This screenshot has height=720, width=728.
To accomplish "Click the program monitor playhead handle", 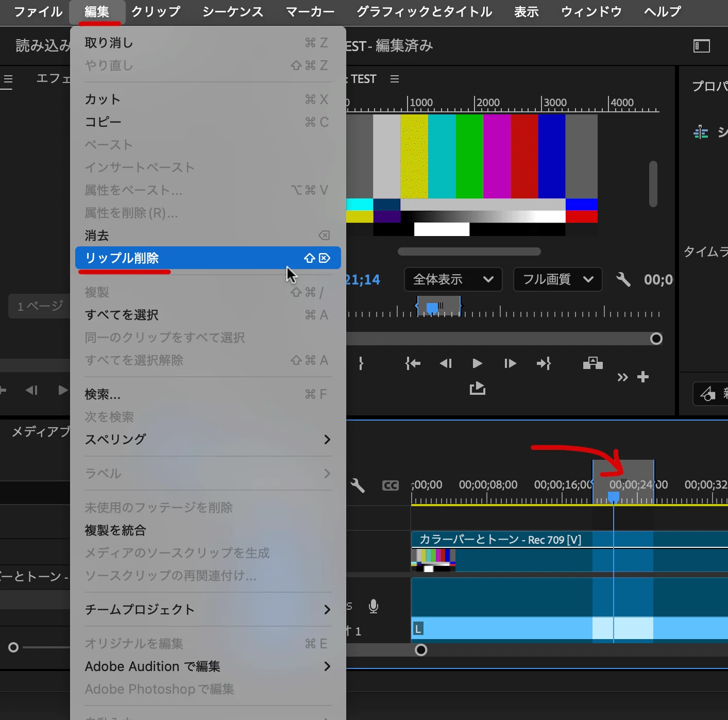I will 432,308.
